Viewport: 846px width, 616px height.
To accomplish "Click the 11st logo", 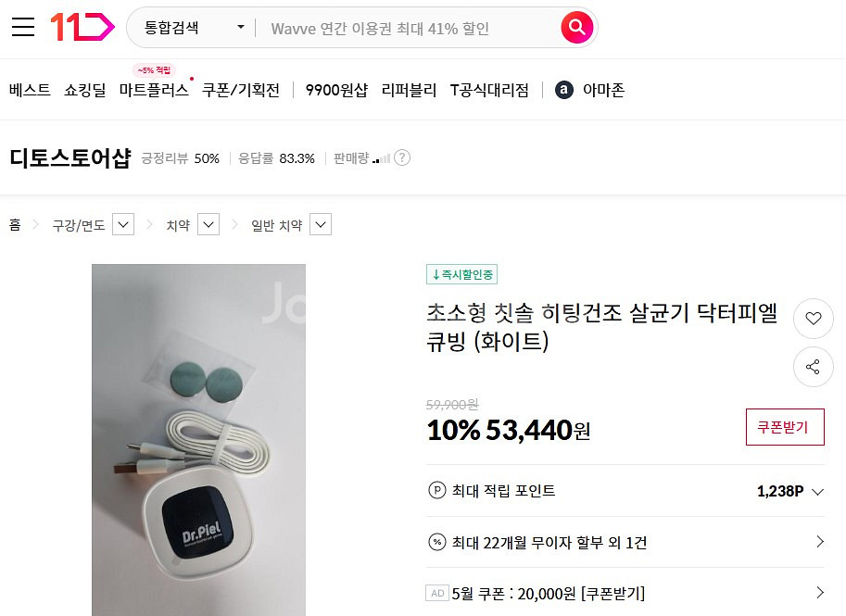I will tap(84, 27).
